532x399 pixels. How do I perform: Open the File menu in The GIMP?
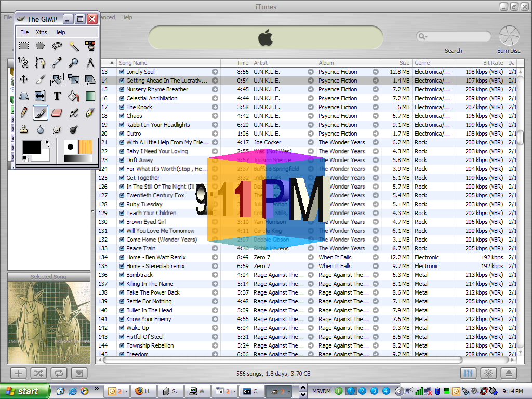point(24,32)
